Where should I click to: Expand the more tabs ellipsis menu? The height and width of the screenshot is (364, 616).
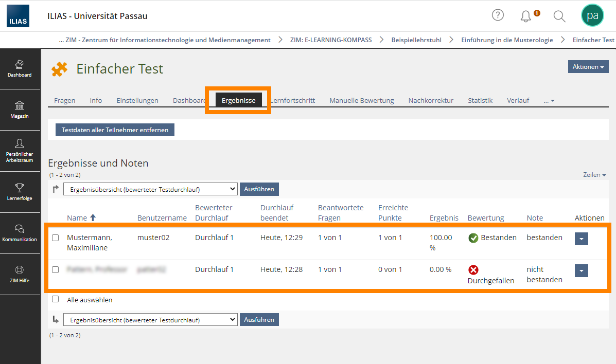click(x=549, y=101)
